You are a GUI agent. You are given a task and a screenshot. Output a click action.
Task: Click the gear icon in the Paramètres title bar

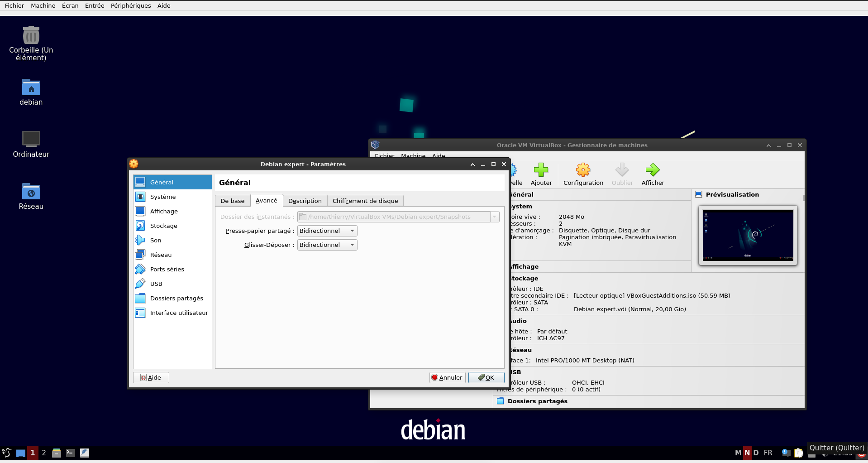[x=134, y=164]
